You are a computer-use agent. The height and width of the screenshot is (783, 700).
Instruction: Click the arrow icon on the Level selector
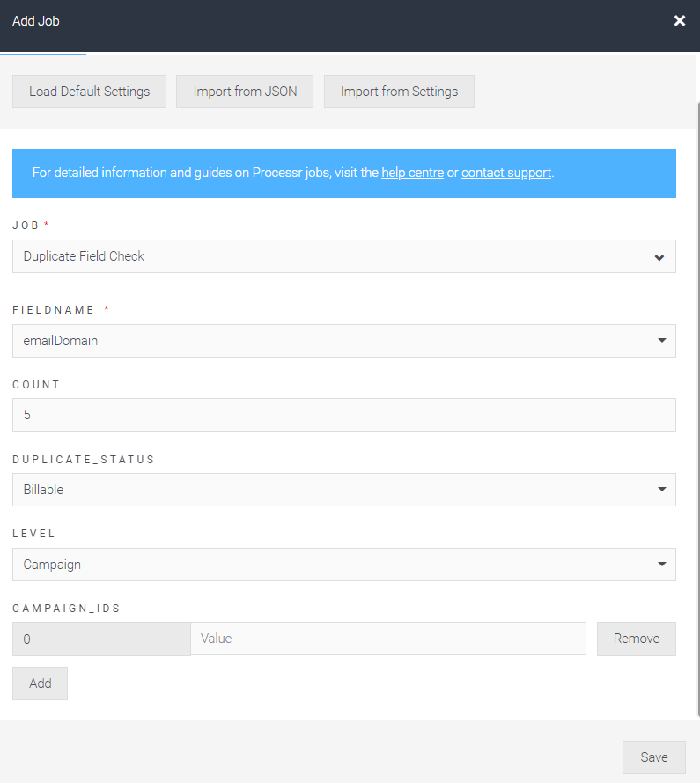(x=663, y=565)
